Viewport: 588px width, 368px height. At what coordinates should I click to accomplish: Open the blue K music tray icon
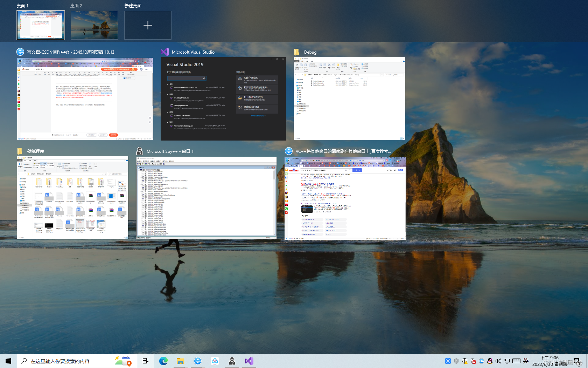click(448, 361)
